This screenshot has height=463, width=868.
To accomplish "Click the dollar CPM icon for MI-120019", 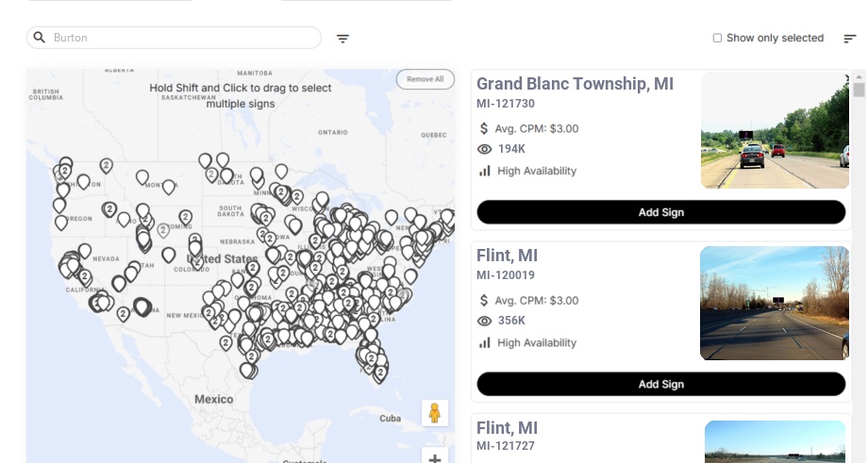I will tap(485, 300).
